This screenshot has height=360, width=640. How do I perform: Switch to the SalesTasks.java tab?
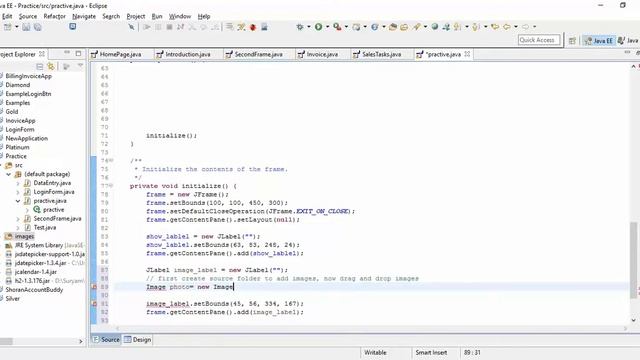click(x=381, y=54)
